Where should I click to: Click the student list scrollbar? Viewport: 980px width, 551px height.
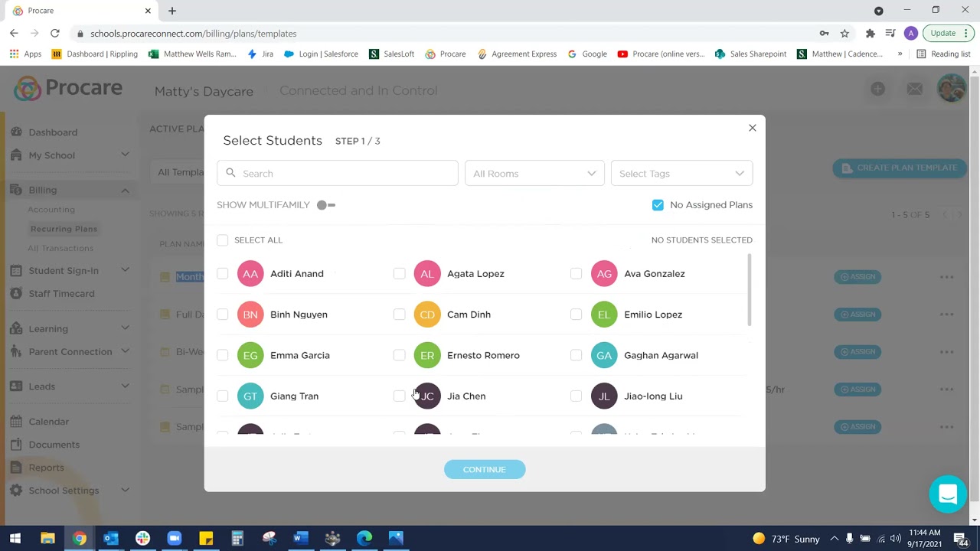click(750, 291)
